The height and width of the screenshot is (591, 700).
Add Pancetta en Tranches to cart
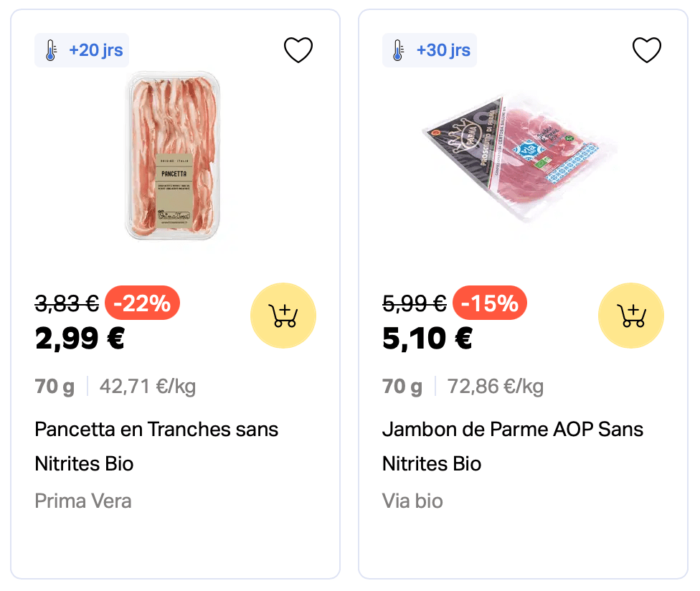tap(283, 316)
